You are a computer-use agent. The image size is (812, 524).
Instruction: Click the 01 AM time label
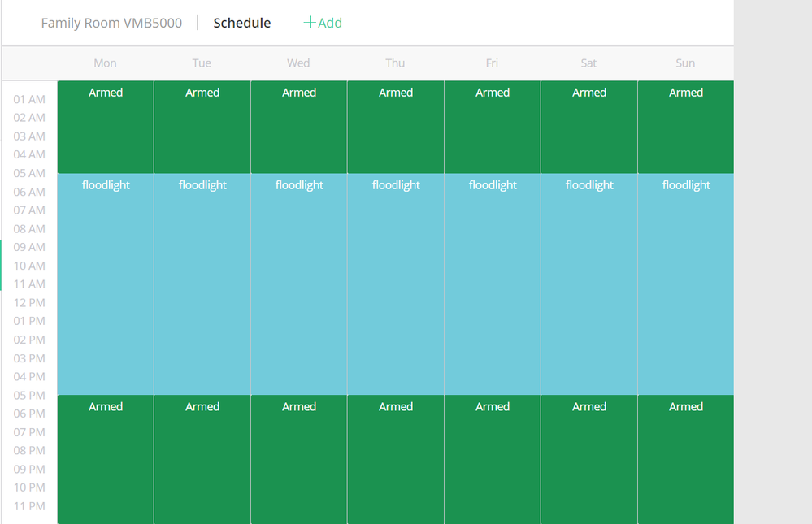coord(29,99)
